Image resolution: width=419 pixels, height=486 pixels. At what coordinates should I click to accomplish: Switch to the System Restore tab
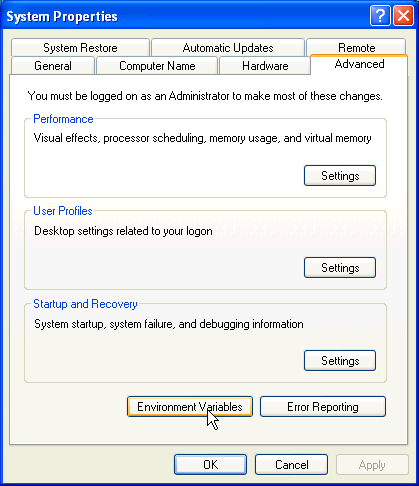pyautogui.click(x=80, y=48)
